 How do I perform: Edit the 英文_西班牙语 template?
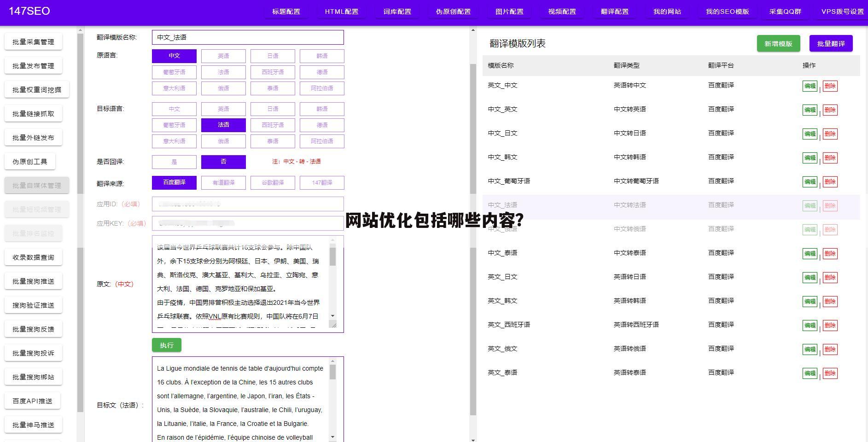pyautogui.click(x=810, y=325)
